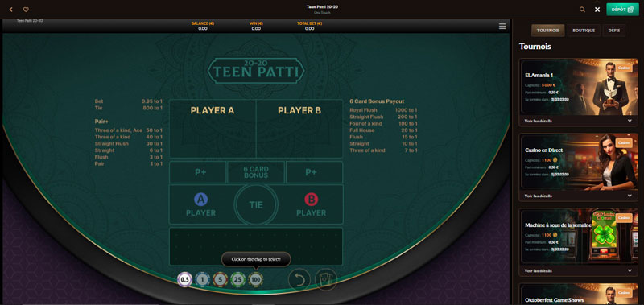Undo the last bet
Viewport: 644px width, 305px height.
coord(299,280)
